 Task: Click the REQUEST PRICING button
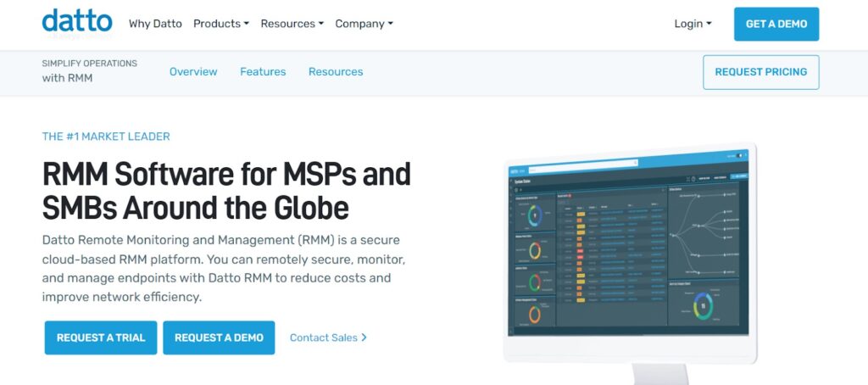pyautogui.click(x=760, y=72)
